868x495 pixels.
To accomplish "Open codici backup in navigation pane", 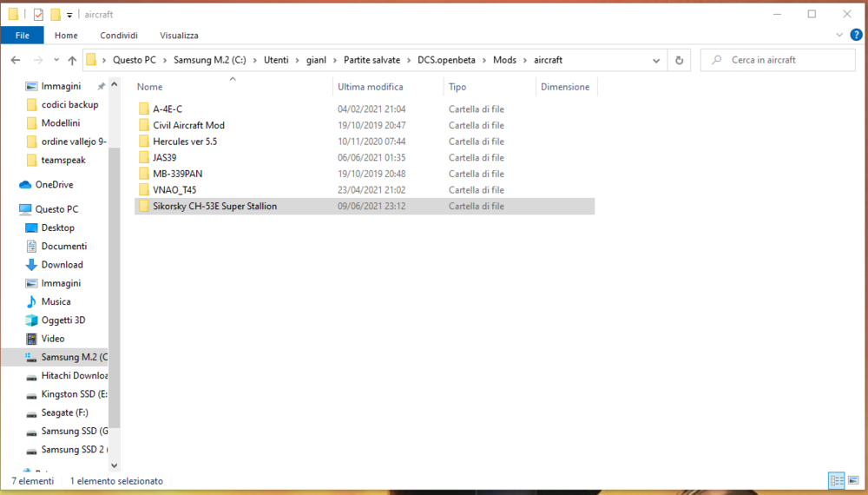I will 69,105.
